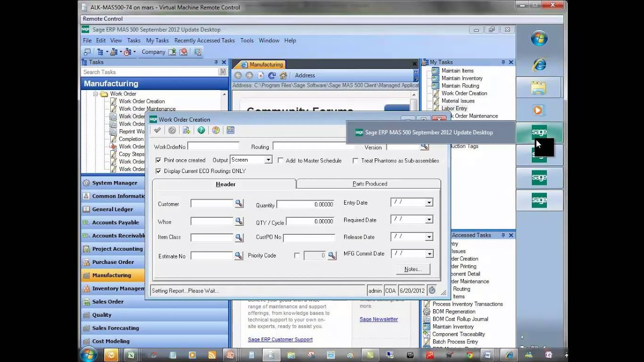This screenshot has height=362, width=644.
Task: Uncheck Display Current ECO Routings ONLY
Action: (x=158, y=171)
